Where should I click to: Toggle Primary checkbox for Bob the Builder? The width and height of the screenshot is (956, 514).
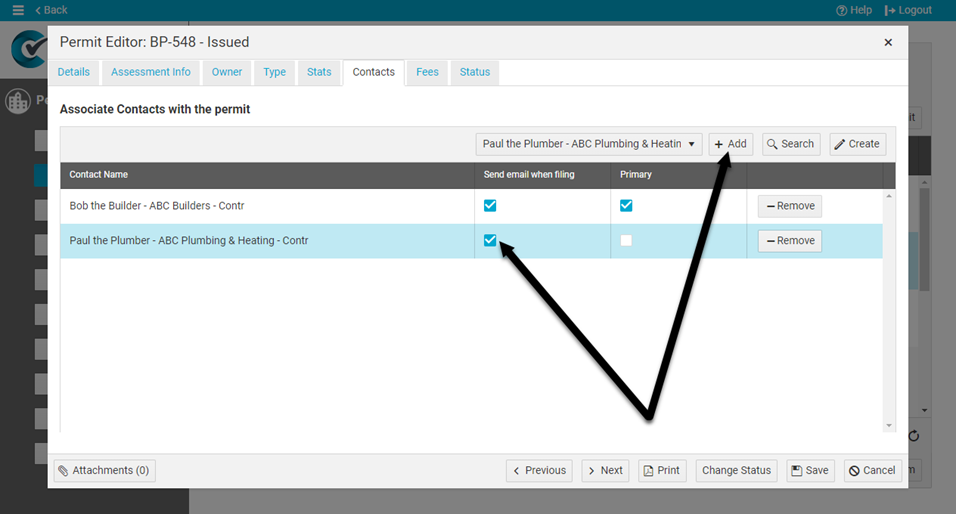[626, 205]
